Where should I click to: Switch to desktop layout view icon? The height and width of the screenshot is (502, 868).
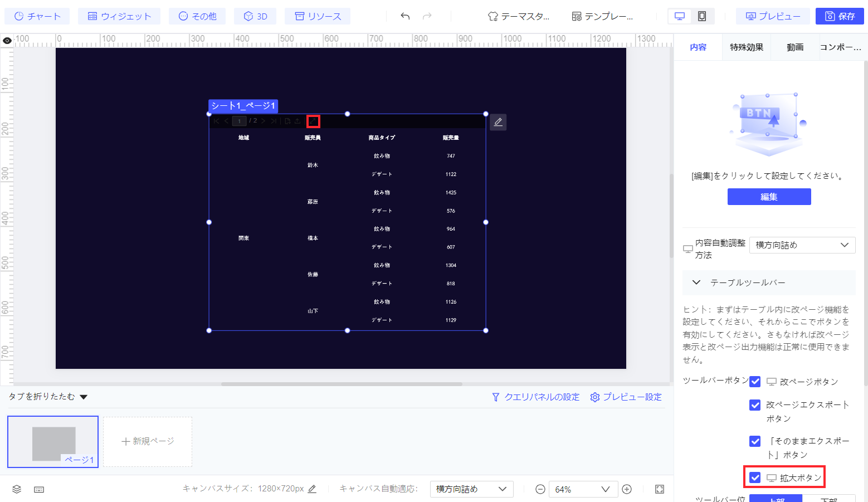point(680,16)
